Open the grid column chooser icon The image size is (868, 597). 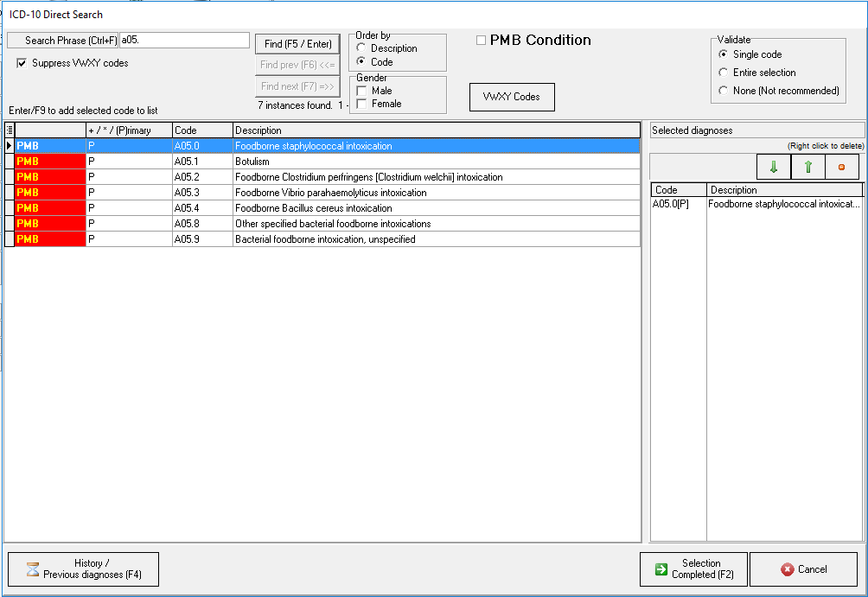[10, 130]
